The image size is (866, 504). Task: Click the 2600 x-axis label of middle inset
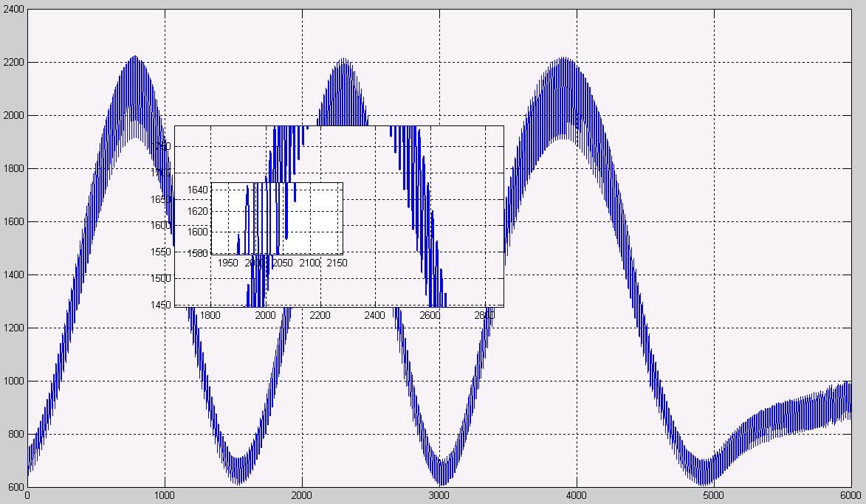coord(430,315)
